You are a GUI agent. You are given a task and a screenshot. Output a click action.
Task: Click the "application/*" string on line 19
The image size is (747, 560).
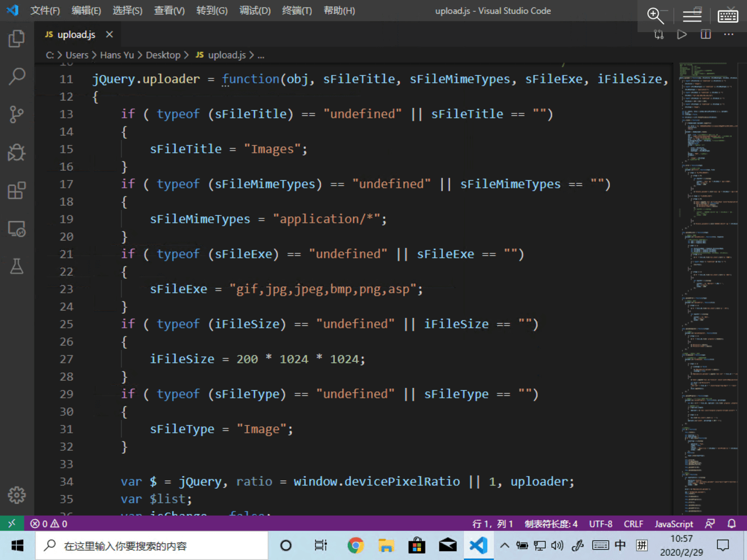[x=326, y=219]
